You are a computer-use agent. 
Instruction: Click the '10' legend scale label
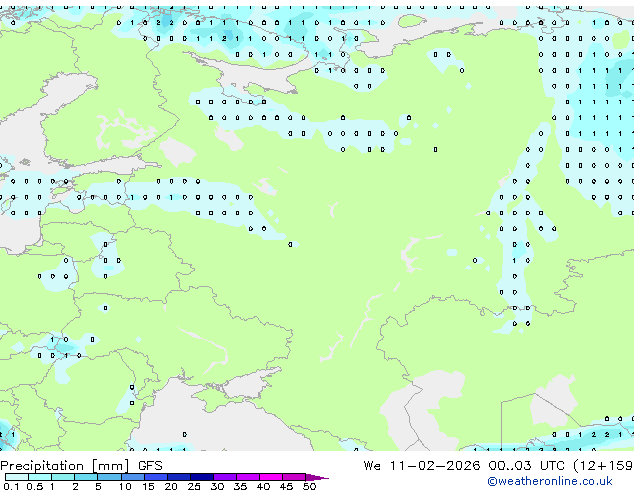125,486
